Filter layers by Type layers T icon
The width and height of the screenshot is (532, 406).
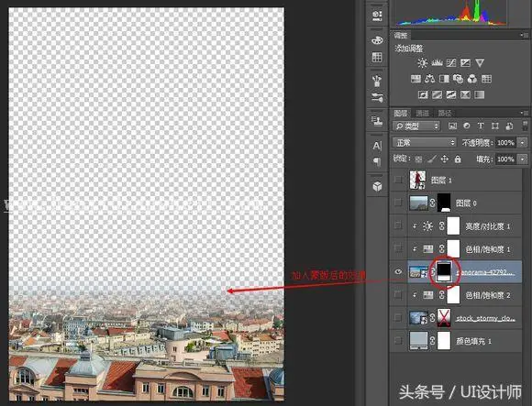pyautogui.click(x=481, y=126)
